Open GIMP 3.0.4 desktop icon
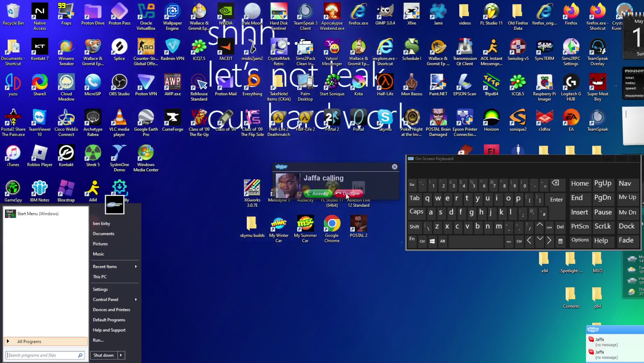644x363 pixels. (385, 14)
